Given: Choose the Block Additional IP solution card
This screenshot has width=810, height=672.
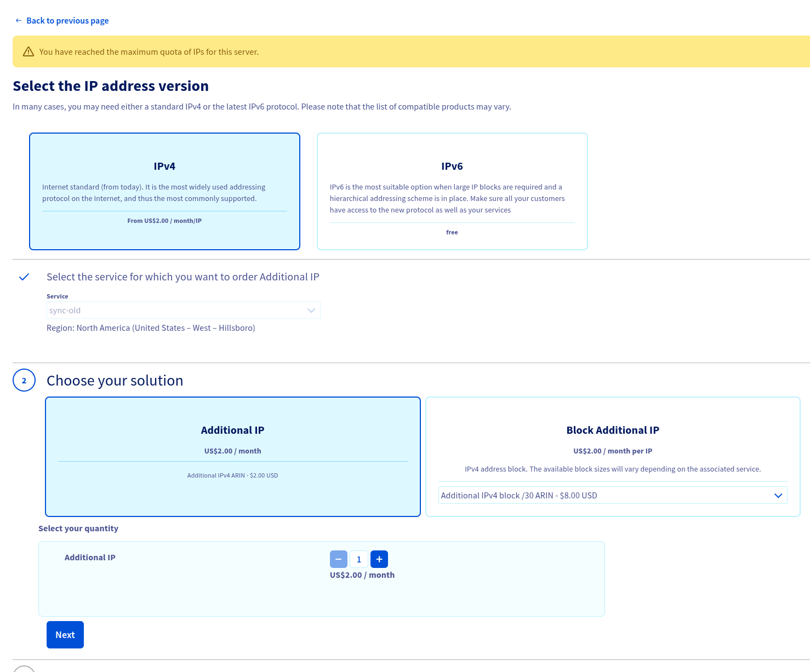Looking at the screenshot, I should (613, 438).
